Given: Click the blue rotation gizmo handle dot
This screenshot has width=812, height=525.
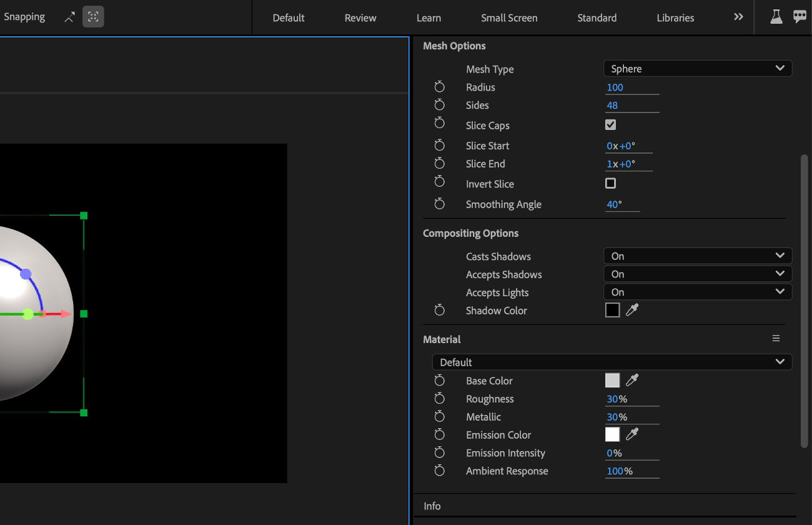Looking at the screenshot, I should (x=26, y=274).
